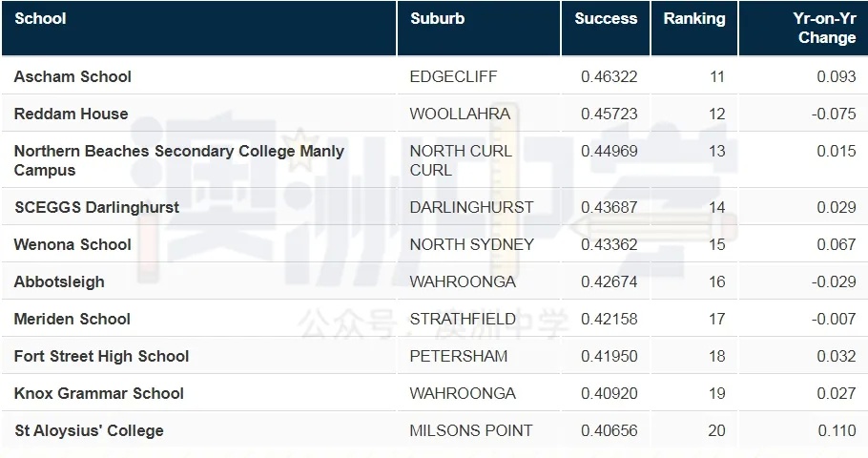Open the Reddam House entry
This screenshot has width=868, height=458.
tap(71, 114)
